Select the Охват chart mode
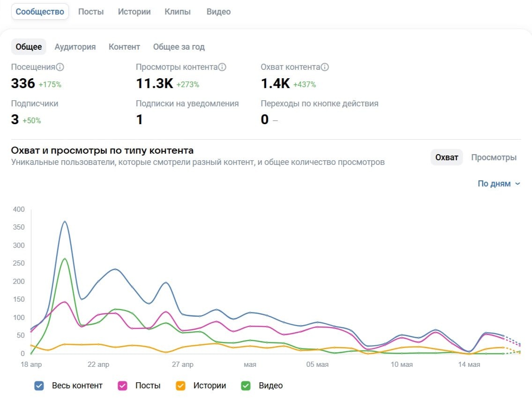This screenshot has height=401, width=532. pyautogui.click(x=446, y=157)
